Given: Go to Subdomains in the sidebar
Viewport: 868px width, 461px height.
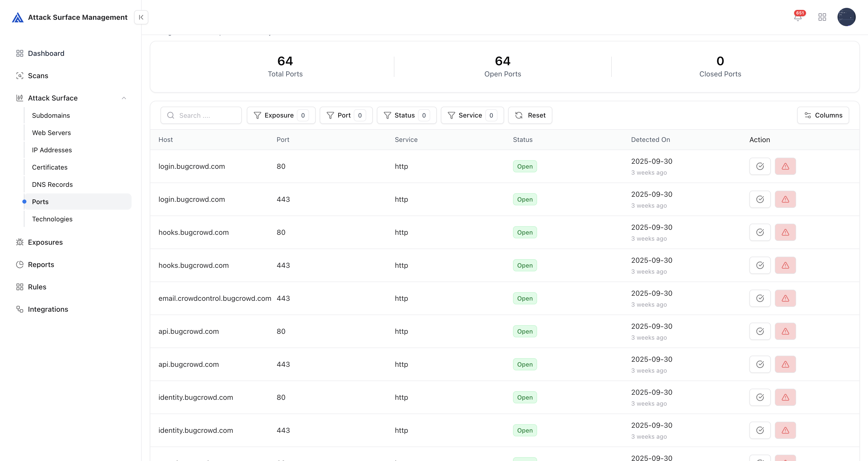Looking at the screenshot, I should tap(51, 116).
